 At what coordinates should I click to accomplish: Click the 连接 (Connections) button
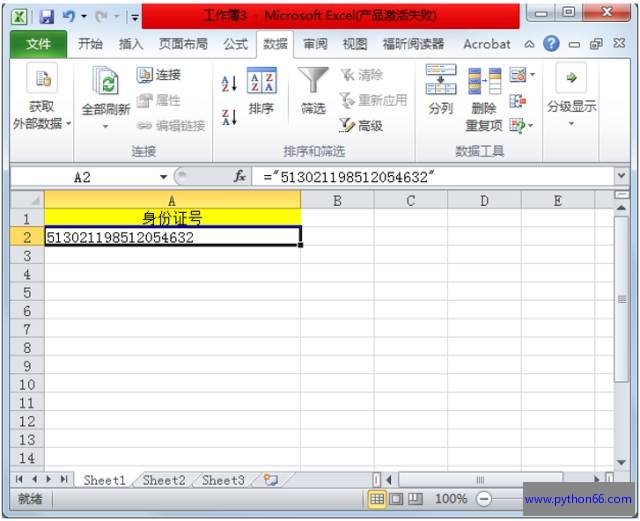click(158, 75)
